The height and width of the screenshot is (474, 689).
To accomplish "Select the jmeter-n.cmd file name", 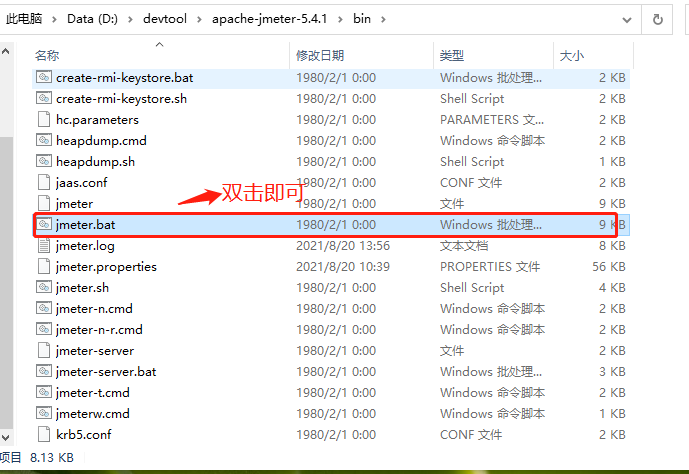I will coord(94,309).
